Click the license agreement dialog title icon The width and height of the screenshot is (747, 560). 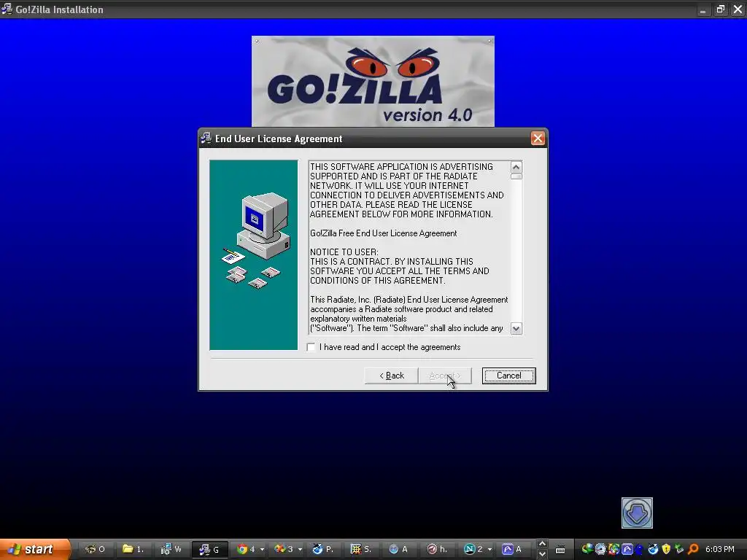click(206, 139)
